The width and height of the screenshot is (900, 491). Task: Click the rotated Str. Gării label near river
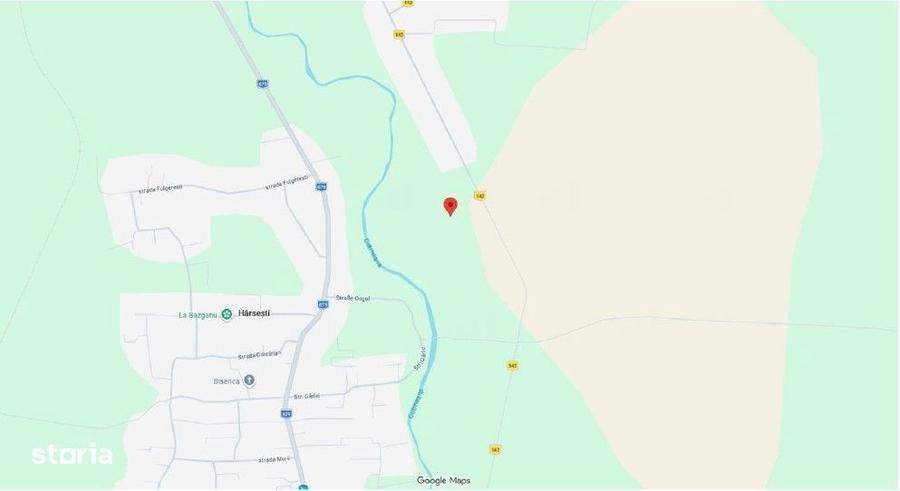(420, 358)
